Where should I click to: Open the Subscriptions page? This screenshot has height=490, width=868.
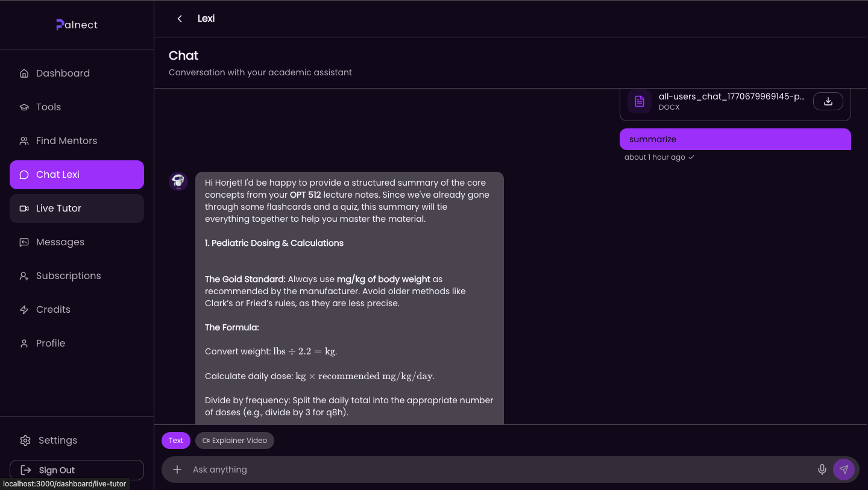68,276
